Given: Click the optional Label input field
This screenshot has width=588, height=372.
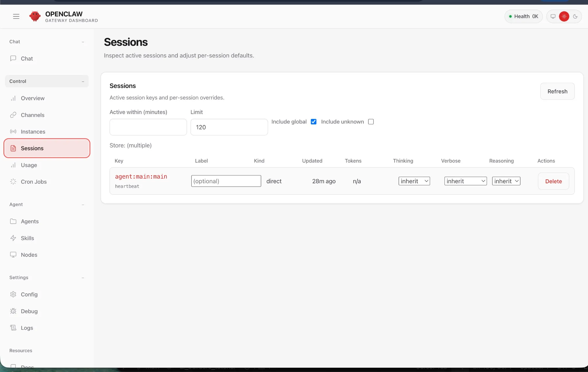Looking at the screenshot, I should pos(226,181).
